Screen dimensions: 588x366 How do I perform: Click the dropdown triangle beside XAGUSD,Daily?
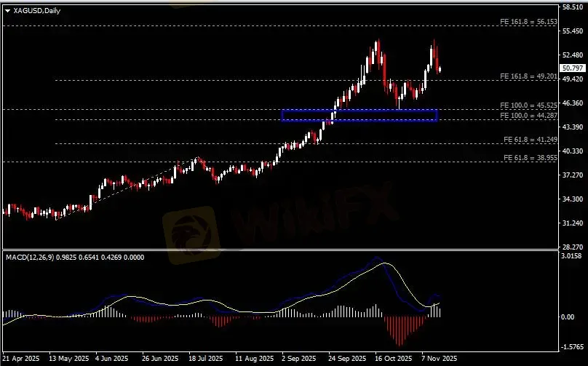[7, 10]
